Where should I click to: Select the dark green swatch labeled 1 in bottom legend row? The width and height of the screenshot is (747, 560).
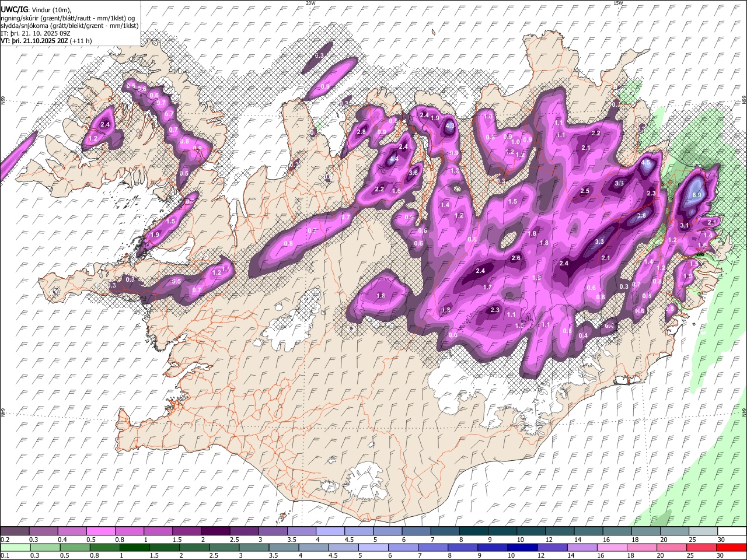[135, 547]
